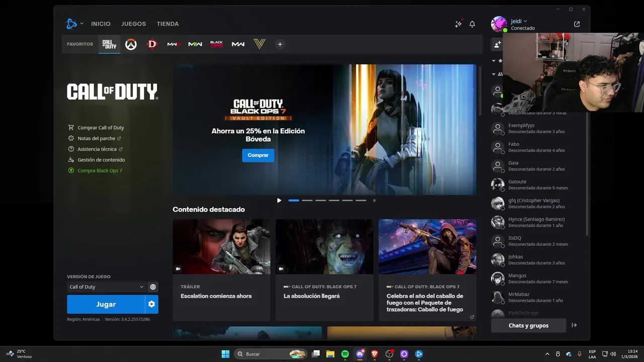Select friend Exemplifyys
Screen dimensions: 644x362
538,128
